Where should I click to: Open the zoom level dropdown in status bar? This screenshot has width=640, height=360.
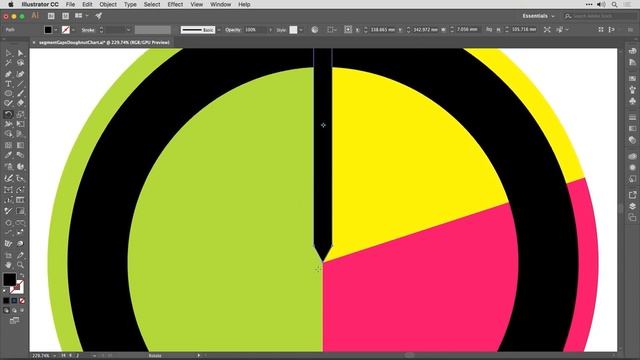(54, 356)
